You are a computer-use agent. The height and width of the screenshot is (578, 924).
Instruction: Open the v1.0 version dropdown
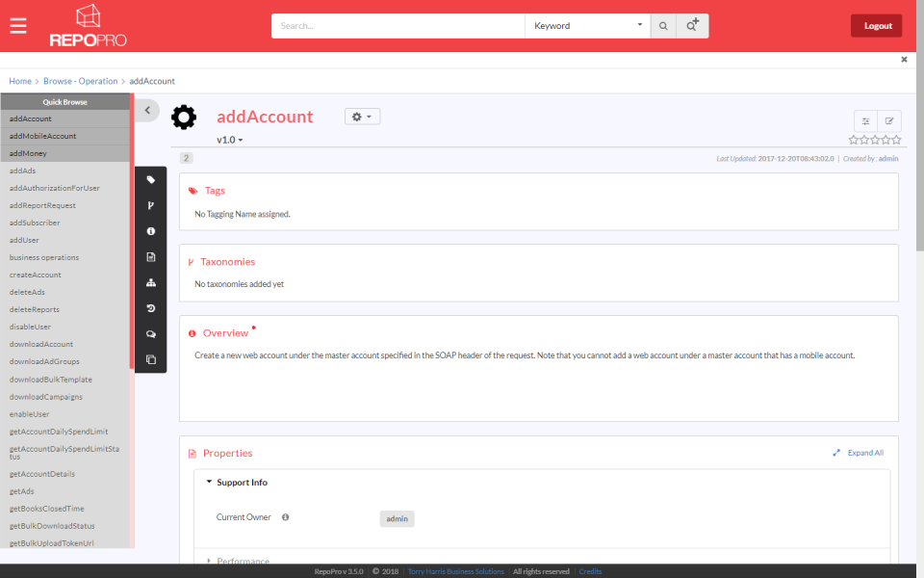click(x=227, y=139)
